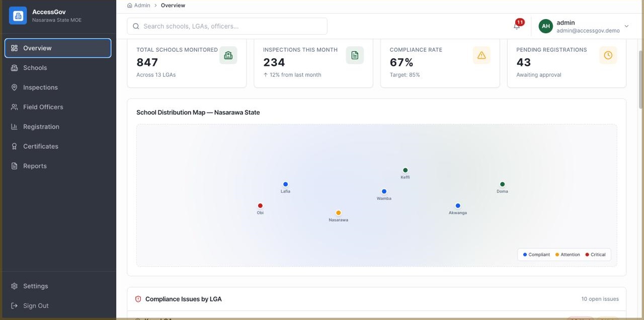Viewport: 644px width, 320px height.
Task: Click 'Nasarawa State MOE' subtitle text
Action: click(57, 20)
